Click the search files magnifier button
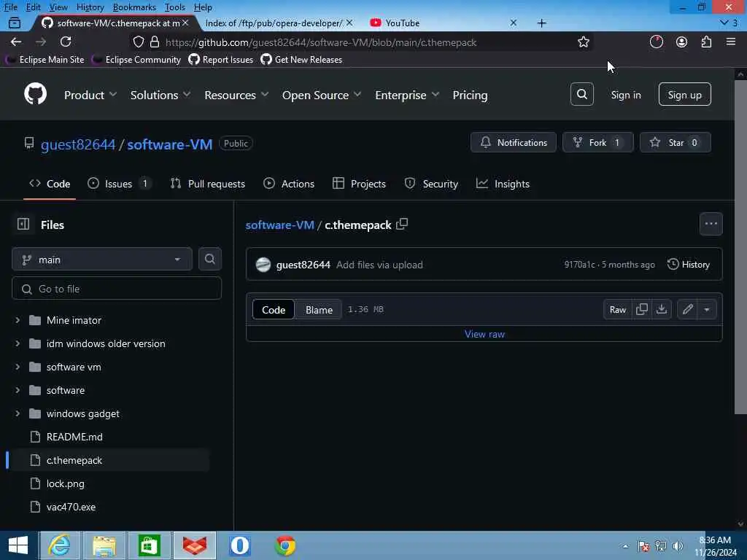Viewport: 747px width, 560px height. (209, 259)
